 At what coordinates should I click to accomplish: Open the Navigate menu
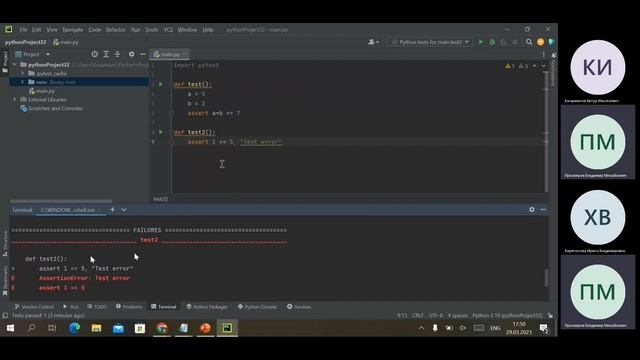tap(73, 30)
